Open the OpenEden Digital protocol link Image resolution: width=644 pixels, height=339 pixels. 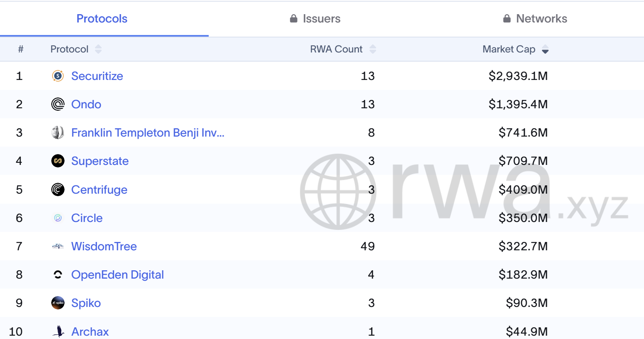pos(117,274)
